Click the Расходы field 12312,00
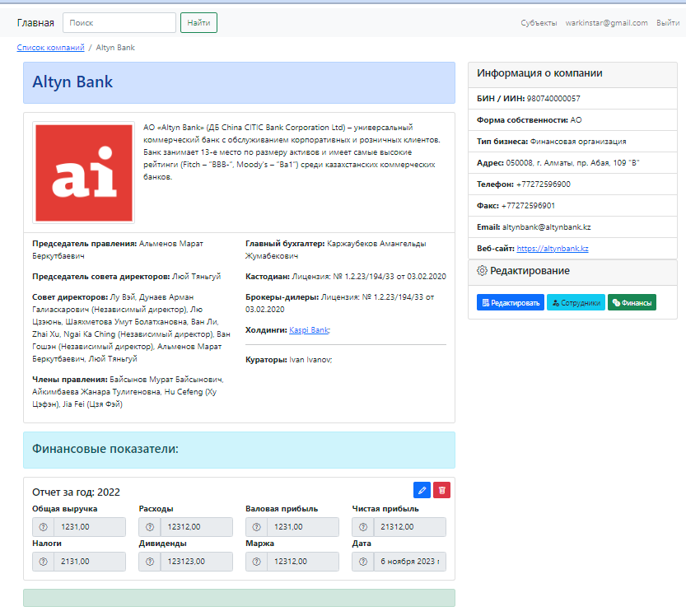The image size is (686, 616). click(x=197, y=527)
